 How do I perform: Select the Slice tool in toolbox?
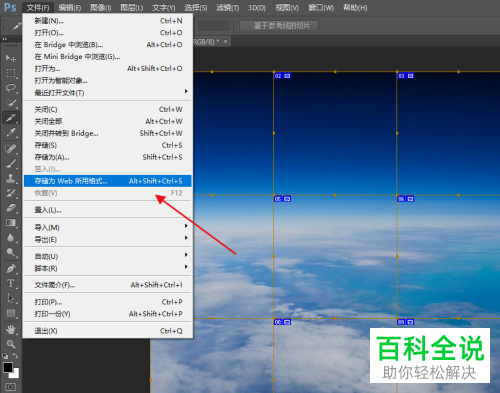(x=11, y=118)
